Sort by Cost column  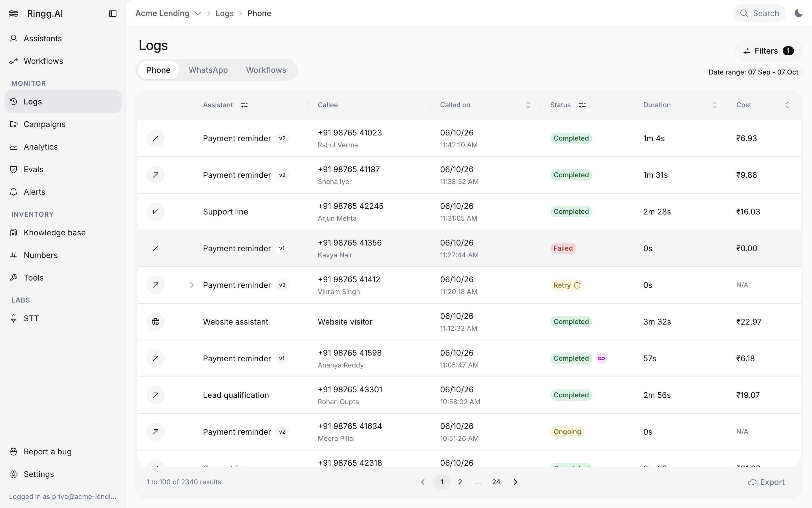787,105
